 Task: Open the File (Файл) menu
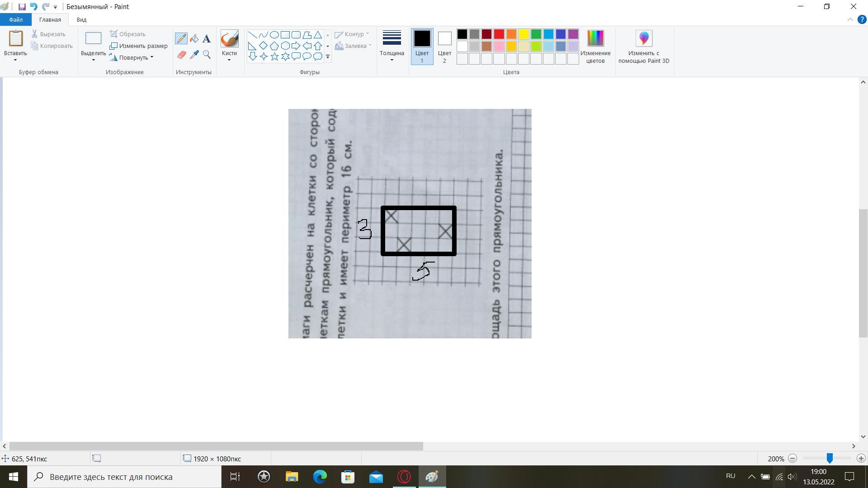(16, 20)
